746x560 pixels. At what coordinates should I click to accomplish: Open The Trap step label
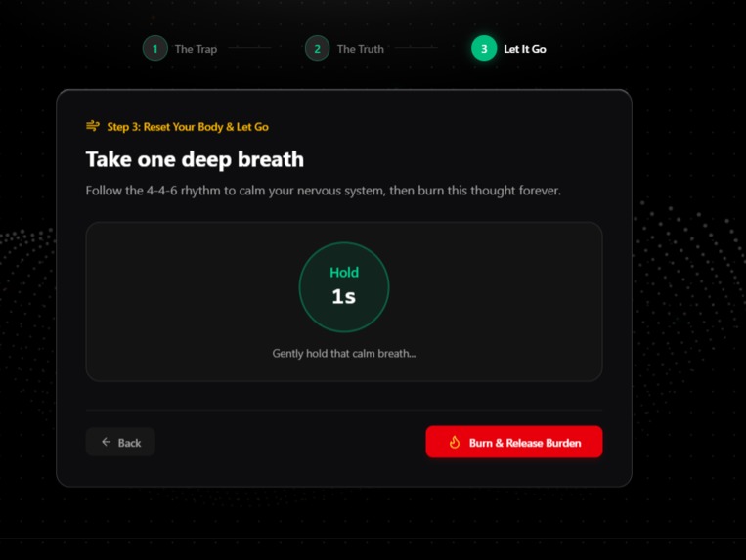pyautogui.click(x=196, y=49)
